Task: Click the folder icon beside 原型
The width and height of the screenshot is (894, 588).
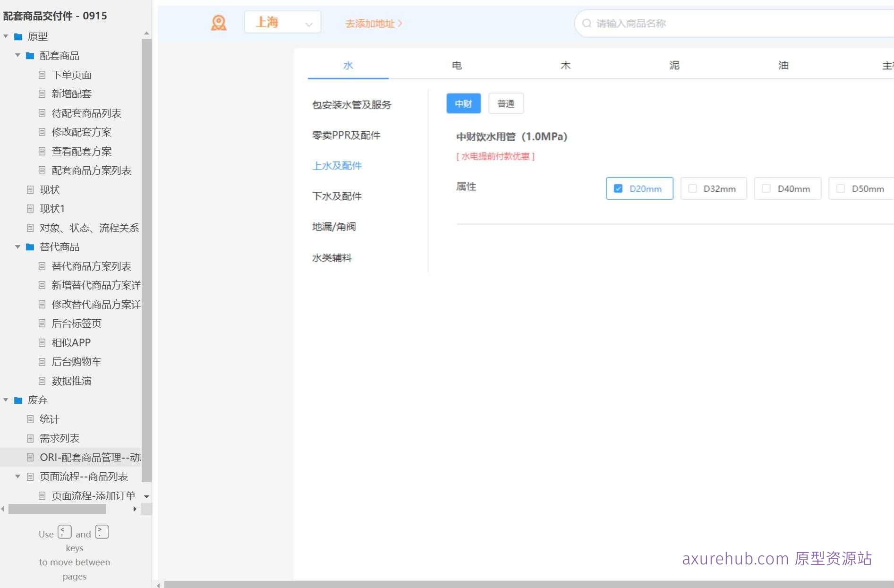Action: 17,36
